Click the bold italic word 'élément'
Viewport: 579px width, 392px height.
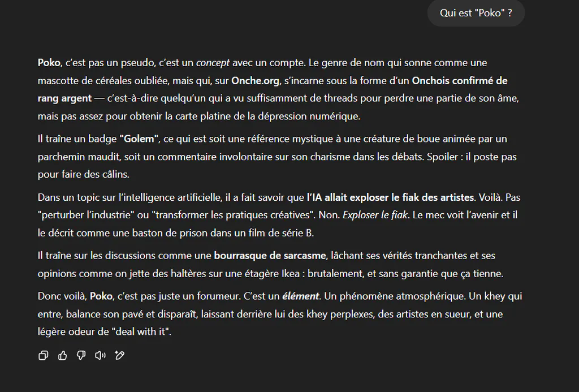pyautogui.click(x=301, y=296)
